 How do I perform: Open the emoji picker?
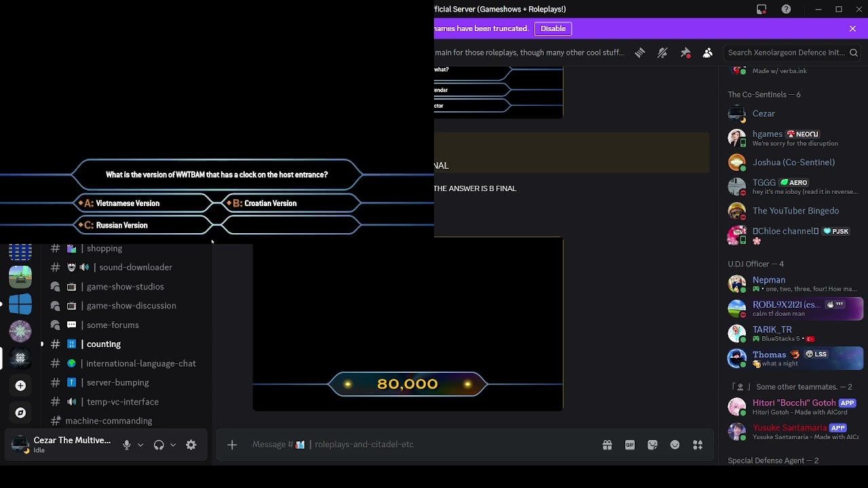coord(675,445)
